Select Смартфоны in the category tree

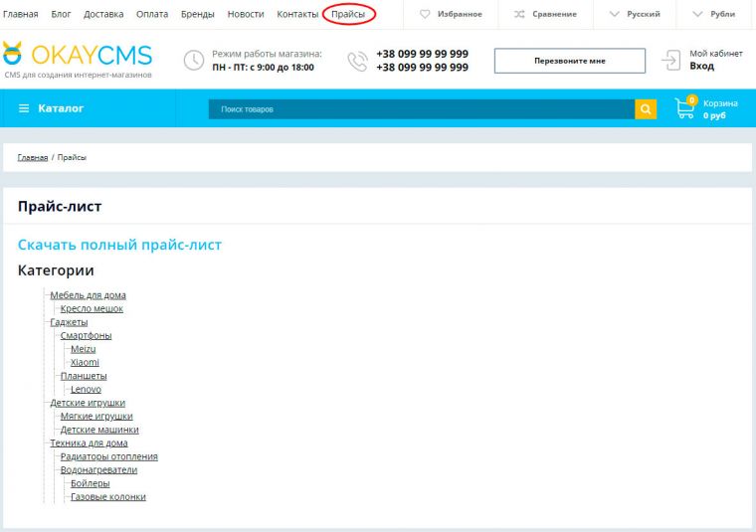86,335
